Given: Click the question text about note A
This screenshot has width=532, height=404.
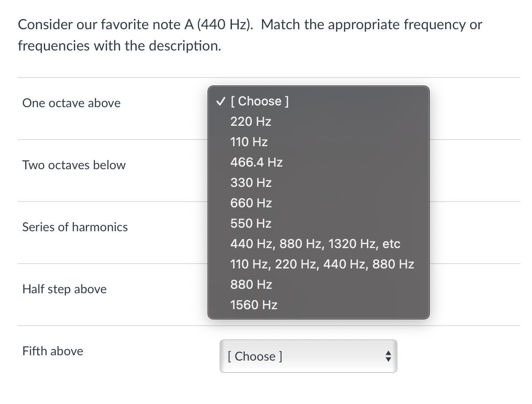Looking at the screenshot, I should 250,35.
